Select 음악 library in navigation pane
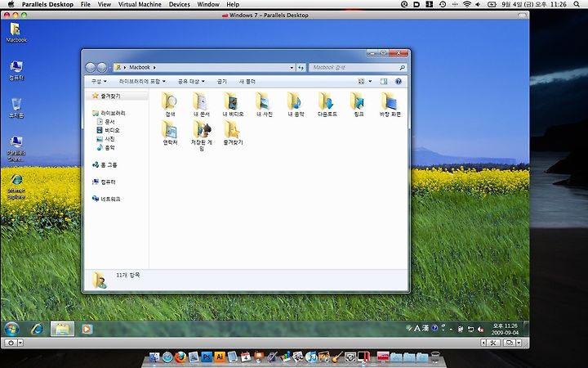The width and height of the screenshot is (588, 368). 109,147
